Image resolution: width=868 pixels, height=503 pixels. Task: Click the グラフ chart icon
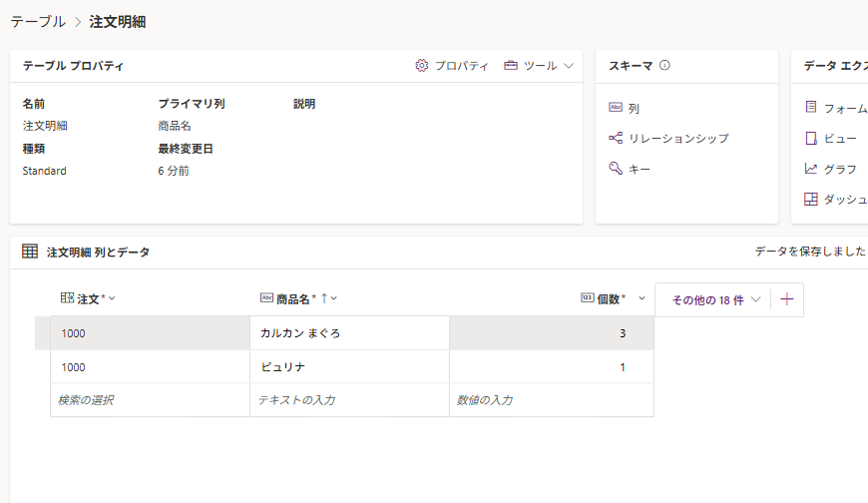[811, 169]
